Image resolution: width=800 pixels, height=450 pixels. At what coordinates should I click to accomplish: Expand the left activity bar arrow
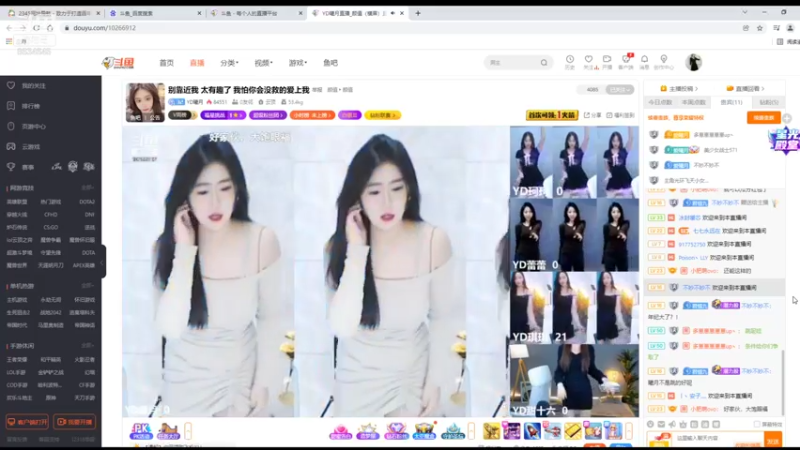pos(188,431)
